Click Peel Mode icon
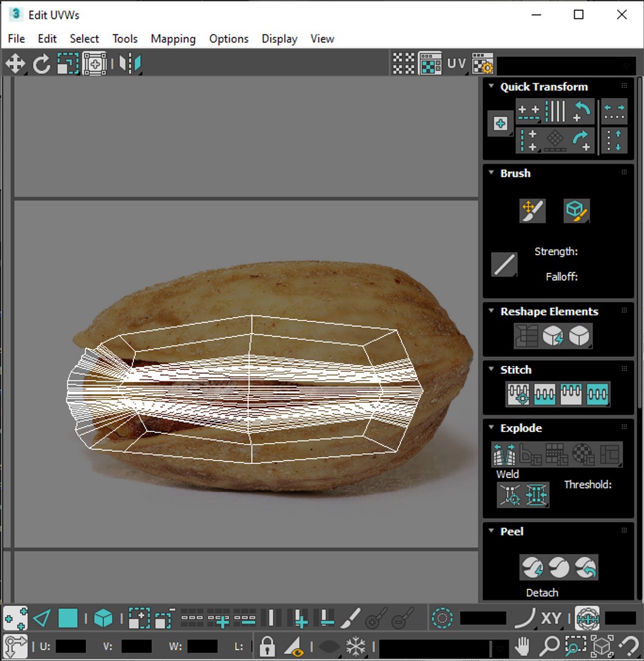644x661 pixels. [x=559, y=567]
